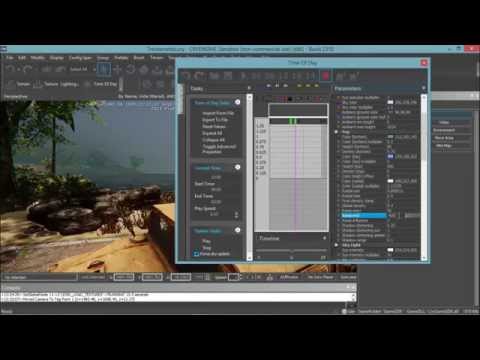Click the blue fog Color (top) swatch
This screenshot has height=360, width=480.
(390, 156)
